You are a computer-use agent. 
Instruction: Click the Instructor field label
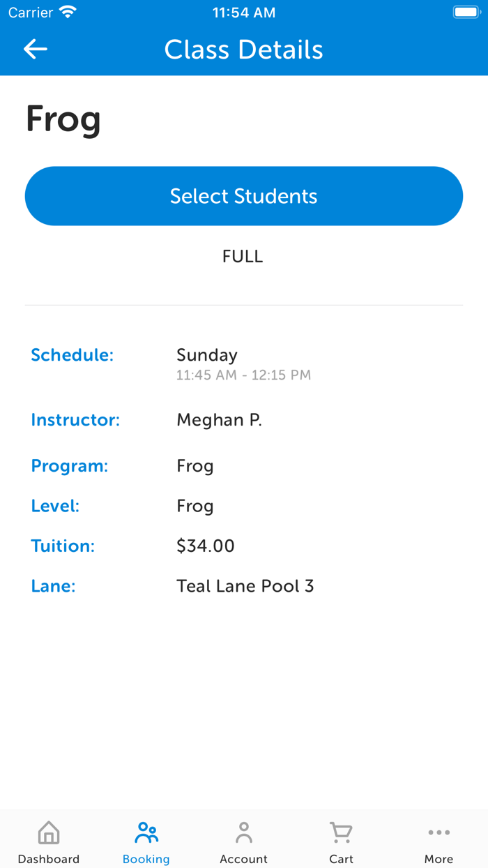pos(75,420)
